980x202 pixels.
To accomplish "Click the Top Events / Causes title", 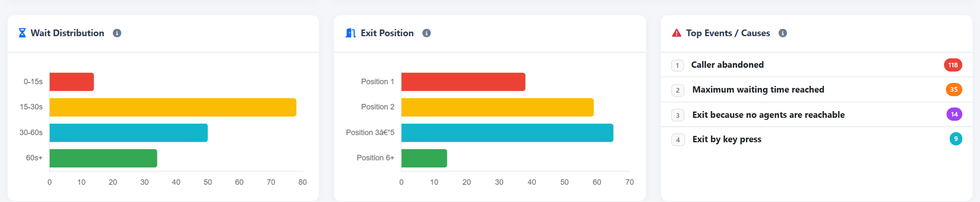I will 728,33.
